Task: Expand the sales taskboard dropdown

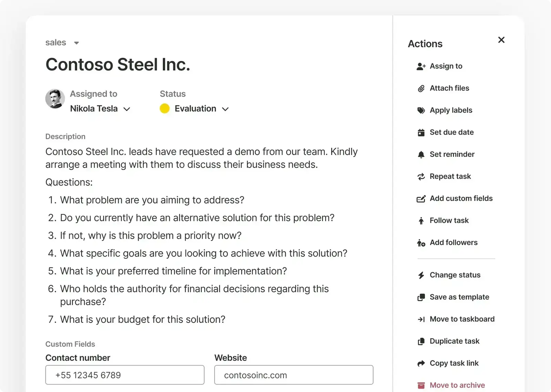Action: tap(76, 43)
